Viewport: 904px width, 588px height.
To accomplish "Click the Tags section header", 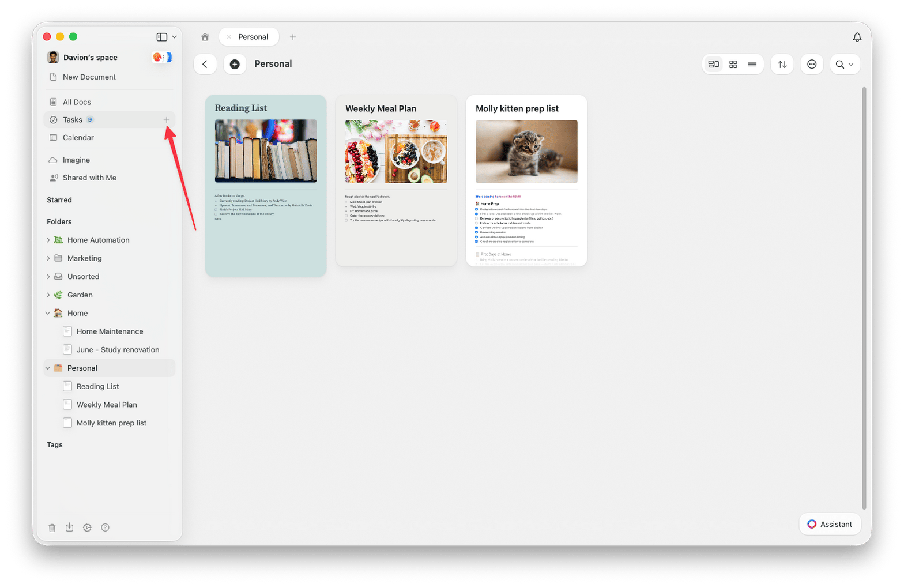I will 55,445.
